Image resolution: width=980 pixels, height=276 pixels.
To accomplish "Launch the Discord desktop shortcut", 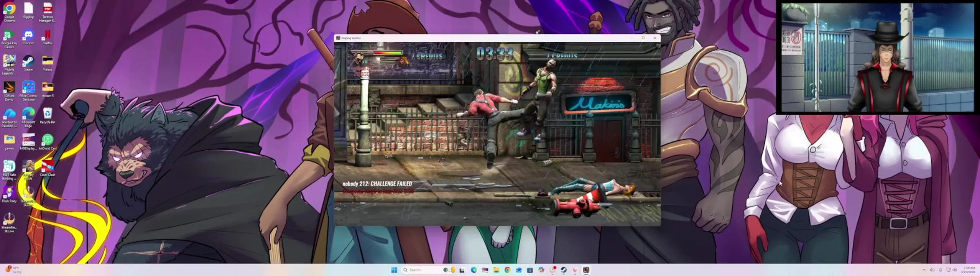I will [28, 38].
